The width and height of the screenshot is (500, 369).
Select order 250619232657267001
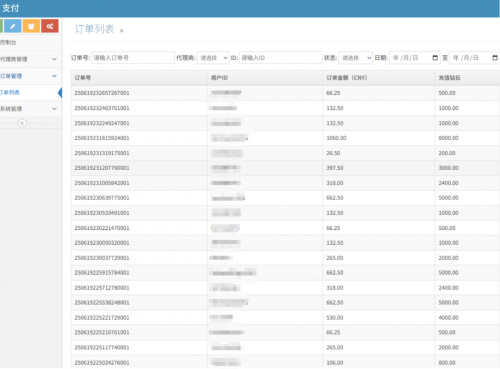(102, 93)
